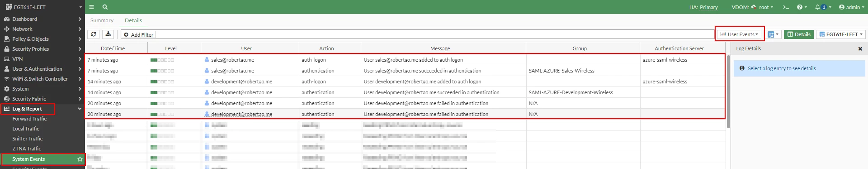Open the FGT61F-LEFT device dropdown in toolbar
868x169 pixels.
click(841, 34)
